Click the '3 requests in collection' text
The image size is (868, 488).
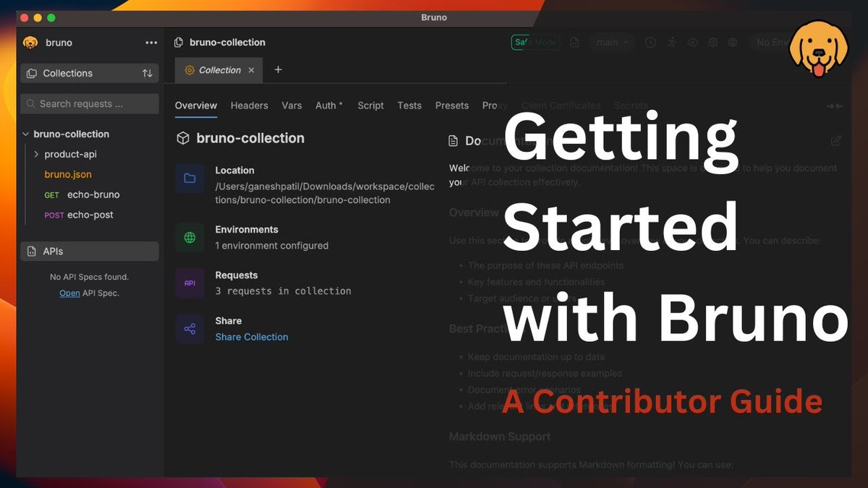(284, 291)
